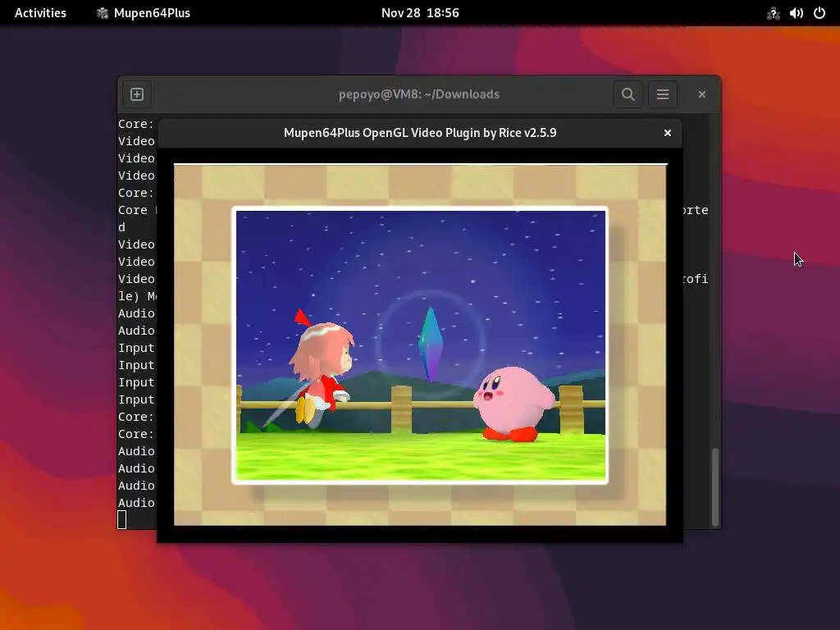Click the Mupen64Plus OpenGL Video Plugin title bar

(x=420, y=133)
